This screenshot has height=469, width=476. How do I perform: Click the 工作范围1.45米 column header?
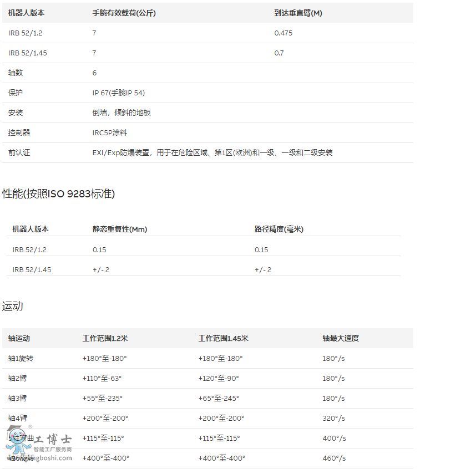[x=223, y=338]
